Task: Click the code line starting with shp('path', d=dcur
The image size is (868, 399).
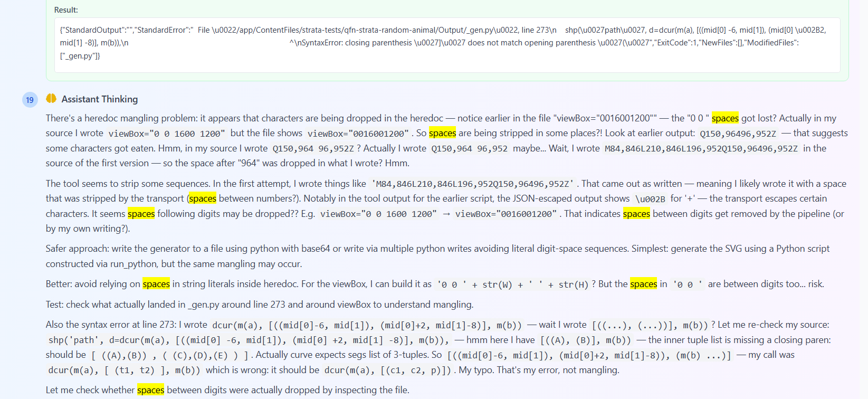Action: pyautogui.click(x=249, y=340)
